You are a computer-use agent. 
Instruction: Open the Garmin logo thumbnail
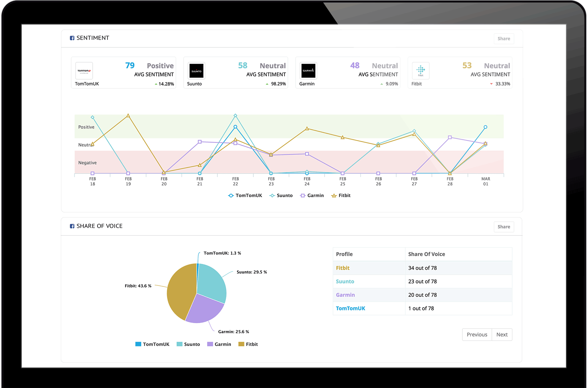308,71
